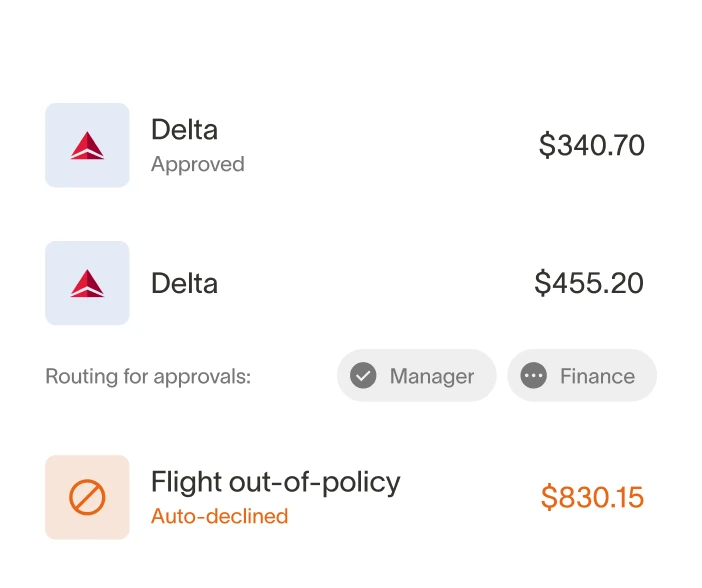Open the Flight out-of-policy title
This screenshot has width=702, height=588.
(x=275, y=482)
